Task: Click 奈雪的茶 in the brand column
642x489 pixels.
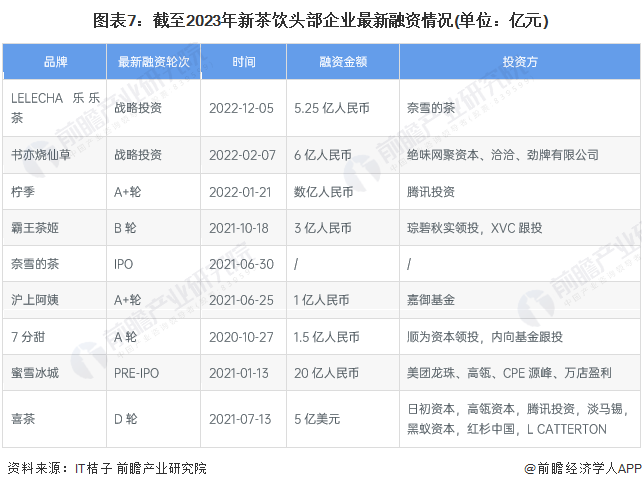Action: (35, 264)
